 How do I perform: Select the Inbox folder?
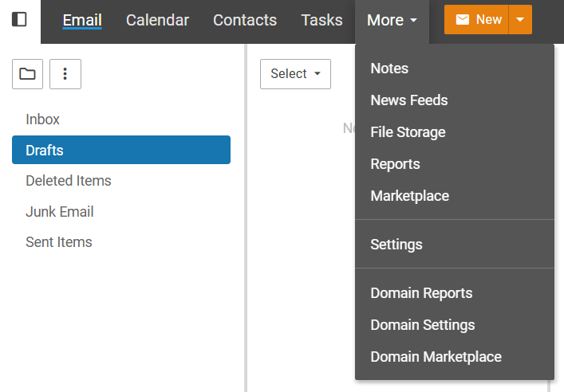(x=43, y=120)
